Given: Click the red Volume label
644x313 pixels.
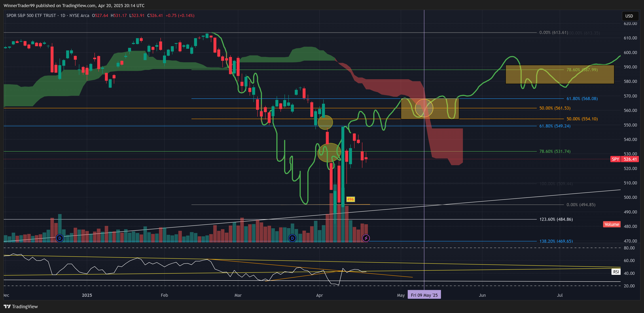Looking at the screenshot, I should (x=612, y=224).
